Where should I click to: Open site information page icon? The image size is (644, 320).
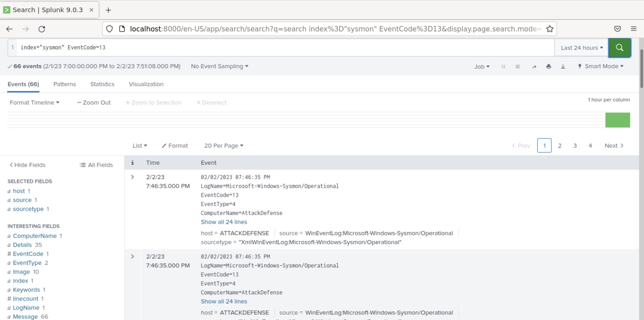[x=122, y=29]
